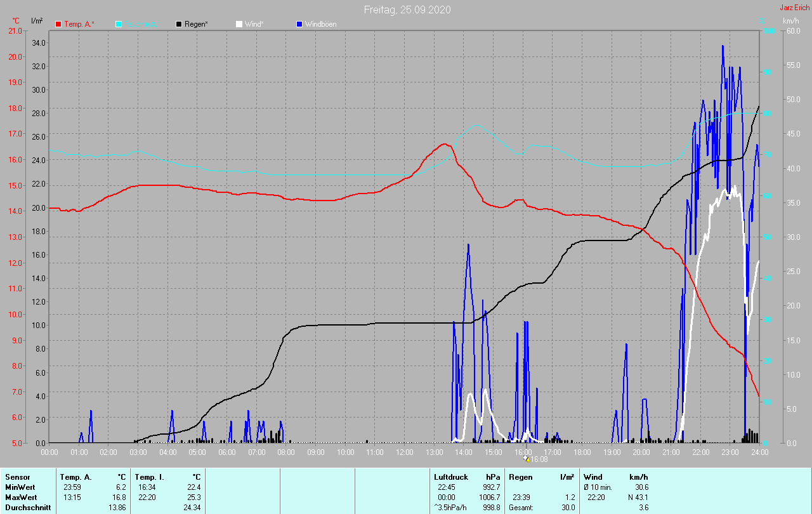Screen dimensions: 812x514
Task: Click the sunset marker icon at 16:08
Action: tap(527, 459)
